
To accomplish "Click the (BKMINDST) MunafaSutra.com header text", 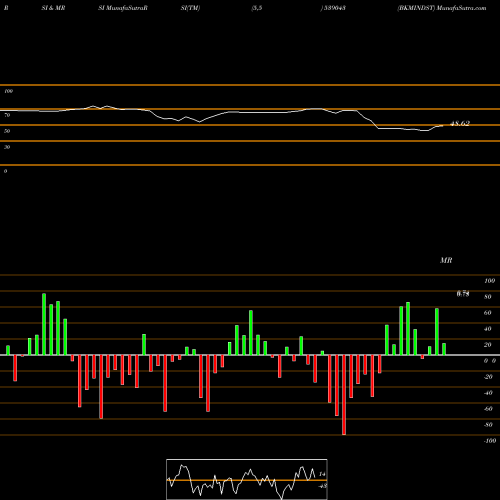I will click(x=442, y=8).
